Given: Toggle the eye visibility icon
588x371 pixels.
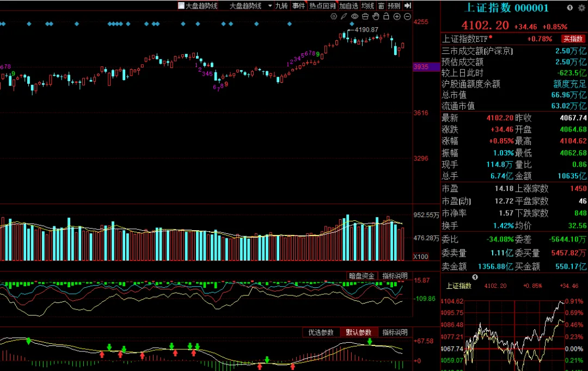Looking at the screenshot, I should tap(354, 16).
